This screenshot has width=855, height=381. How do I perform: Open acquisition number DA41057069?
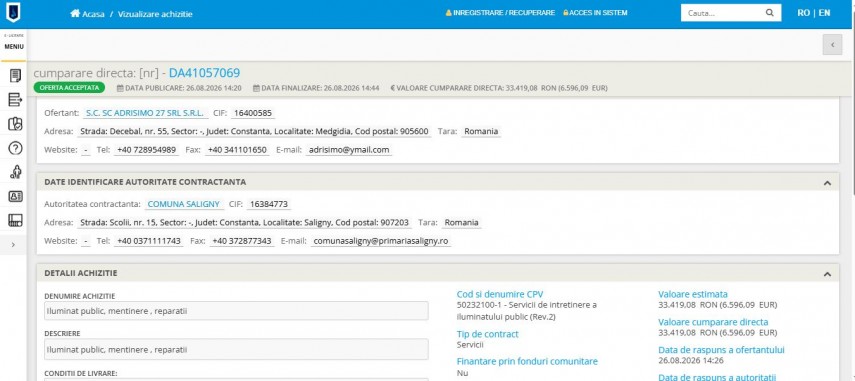(x=204, y=73)
